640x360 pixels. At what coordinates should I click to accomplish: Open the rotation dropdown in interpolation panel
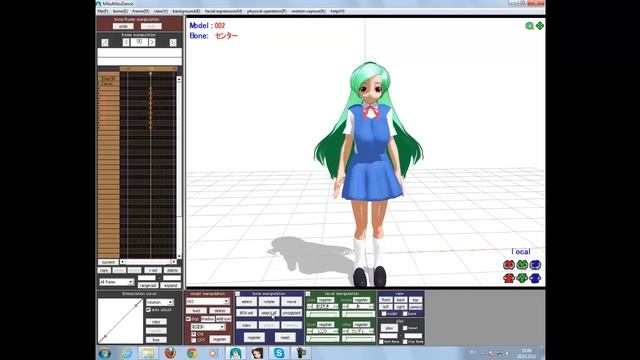point(160,302)
